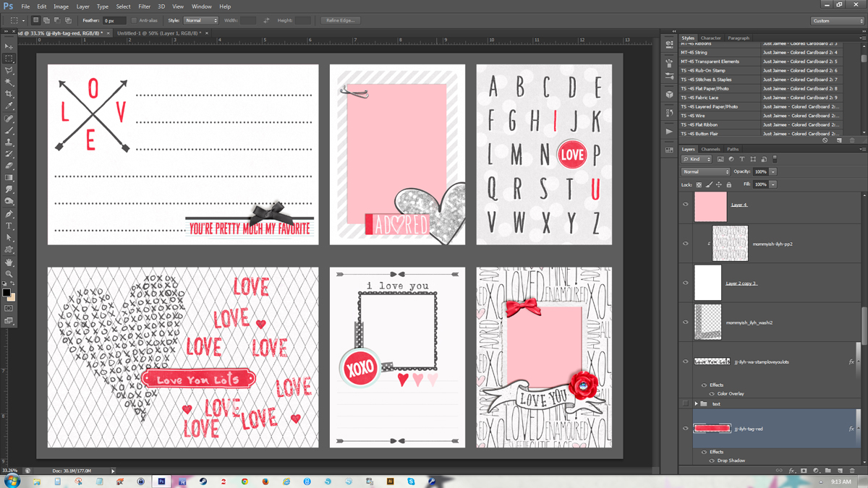Click the Delete layer trash icon
The image size is (868, 488).
coord(852,471)
